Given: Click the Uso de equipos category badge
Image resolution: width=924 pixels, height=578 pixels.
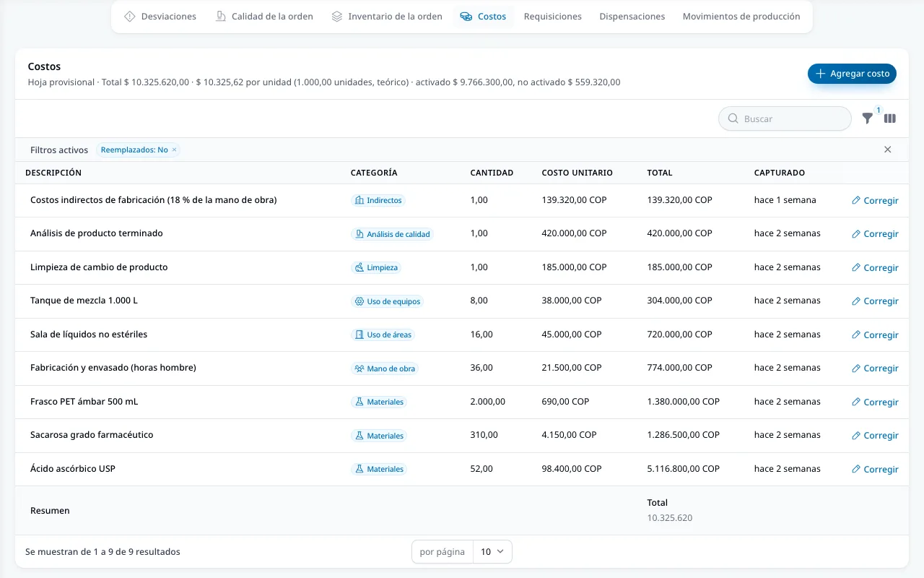Looking at the screenshot, I should tap(387, 301).
